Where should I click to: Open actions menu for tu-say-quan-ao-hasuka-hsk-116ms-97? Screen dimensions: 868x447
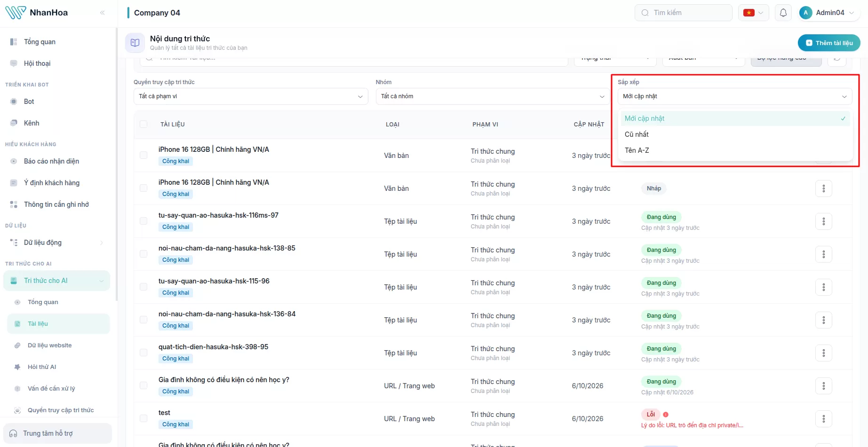click(x=823, y=221)
